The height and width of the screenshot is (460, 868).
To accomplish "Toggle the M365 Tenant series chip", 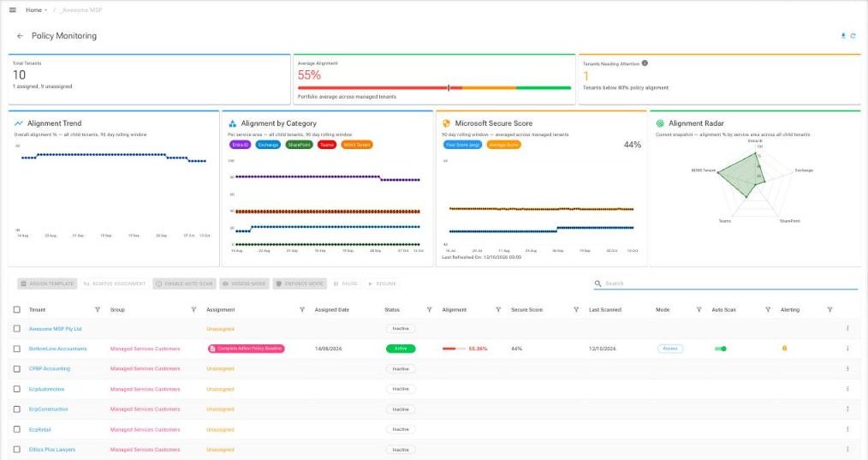I will [356, 145].
